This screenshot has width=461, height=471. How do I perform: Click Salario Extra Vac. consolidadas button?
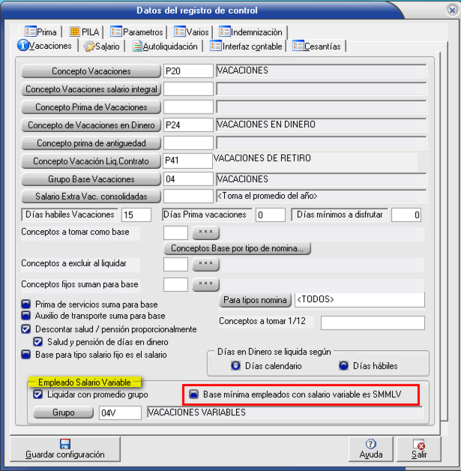pyautogui.click(x=91, y=196)
